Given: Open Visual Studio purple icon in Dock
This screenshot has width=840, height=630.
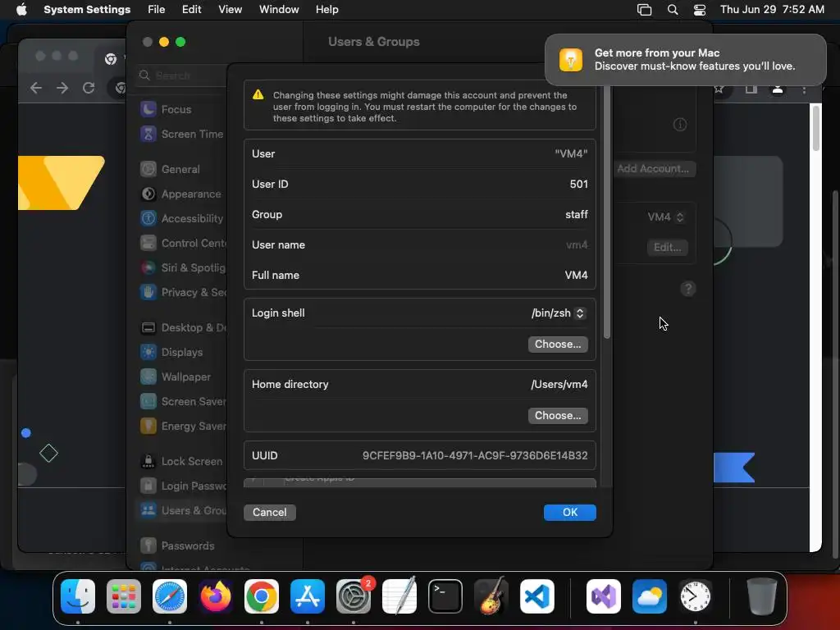Looking at the screenshot, I should pos(604,596).
